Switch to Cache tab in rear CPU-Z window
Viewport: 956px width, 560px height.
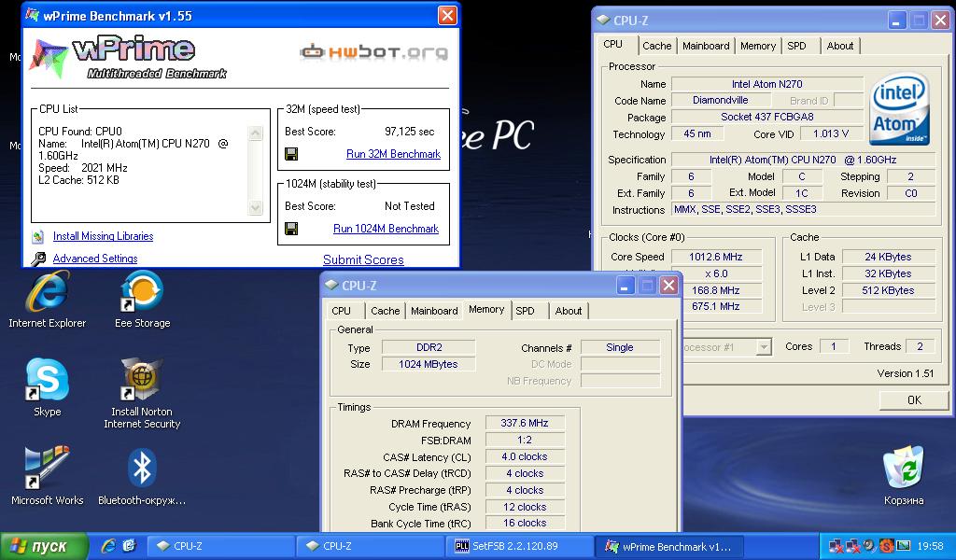[656, 46]
